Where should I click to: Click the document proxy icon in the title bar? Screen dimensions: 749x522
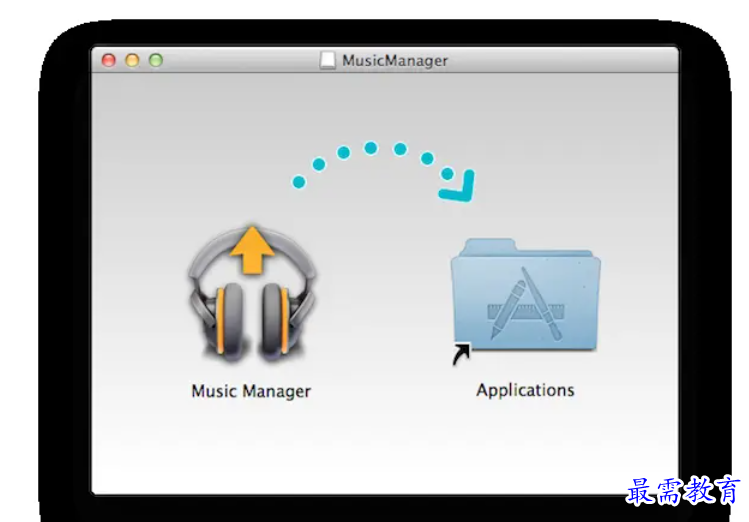click(328, 60)
